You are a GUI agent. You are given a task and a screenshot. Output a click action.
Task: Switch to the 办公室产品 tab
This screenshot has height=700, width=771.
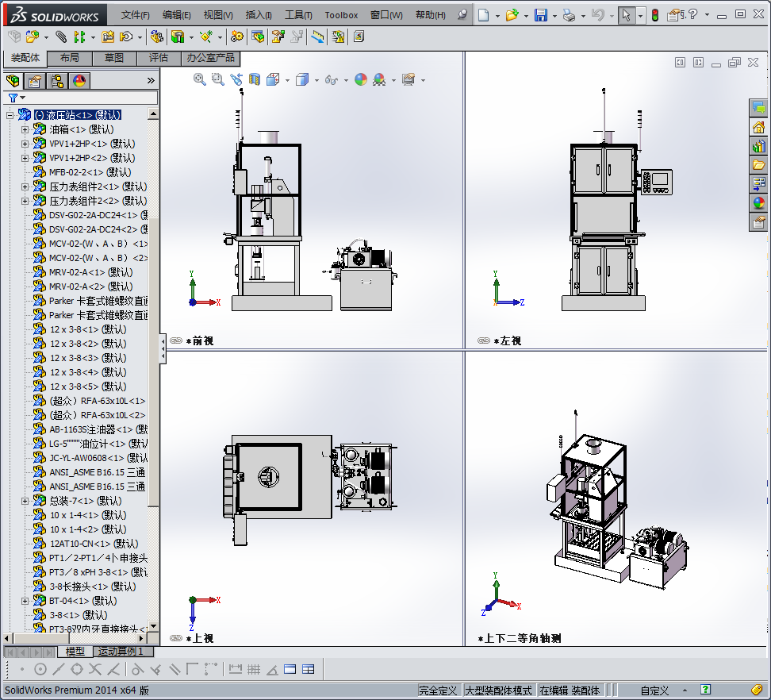click(x=210, y=58)
